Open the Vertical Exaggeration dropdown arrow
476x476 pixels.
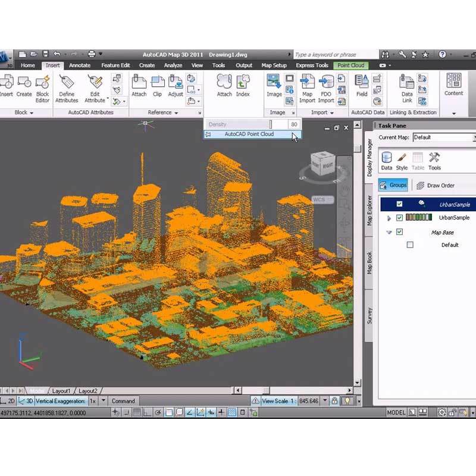point(103,400)
